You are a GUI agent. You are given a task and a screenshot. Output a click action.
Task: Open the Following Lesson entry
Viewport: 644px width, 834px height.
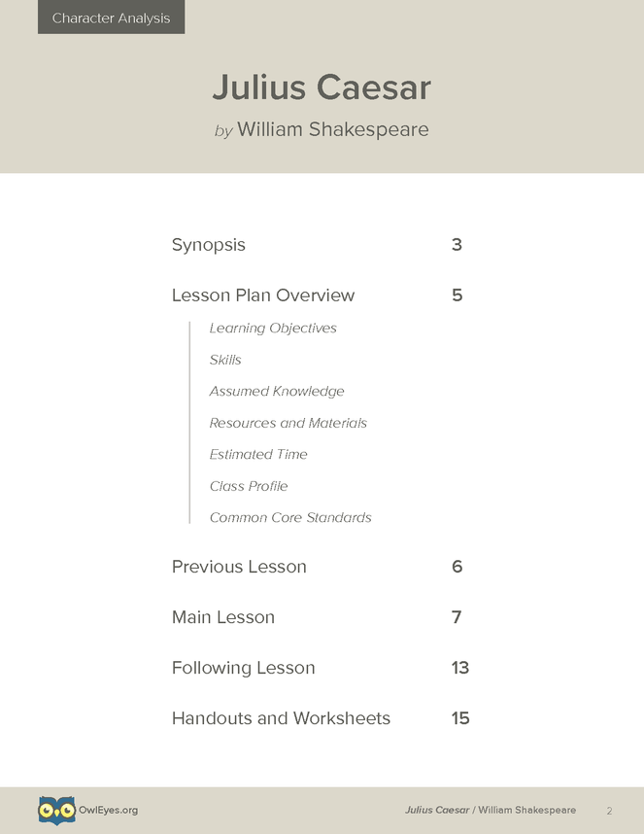(244, 668)
